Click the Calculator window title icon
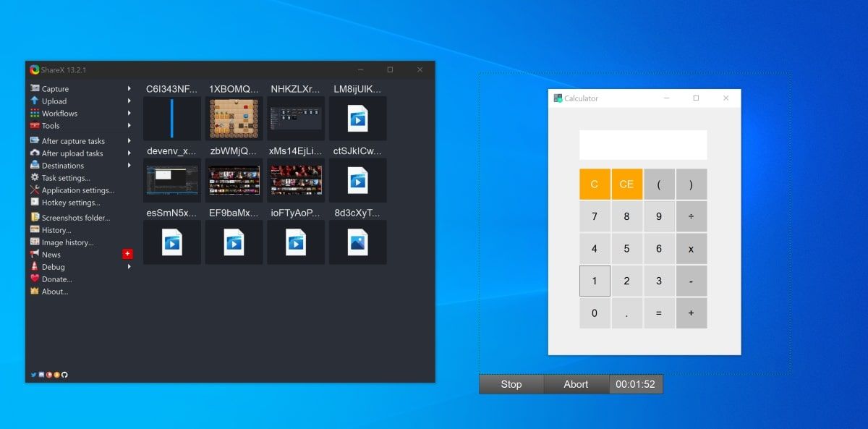 [558, 98]
